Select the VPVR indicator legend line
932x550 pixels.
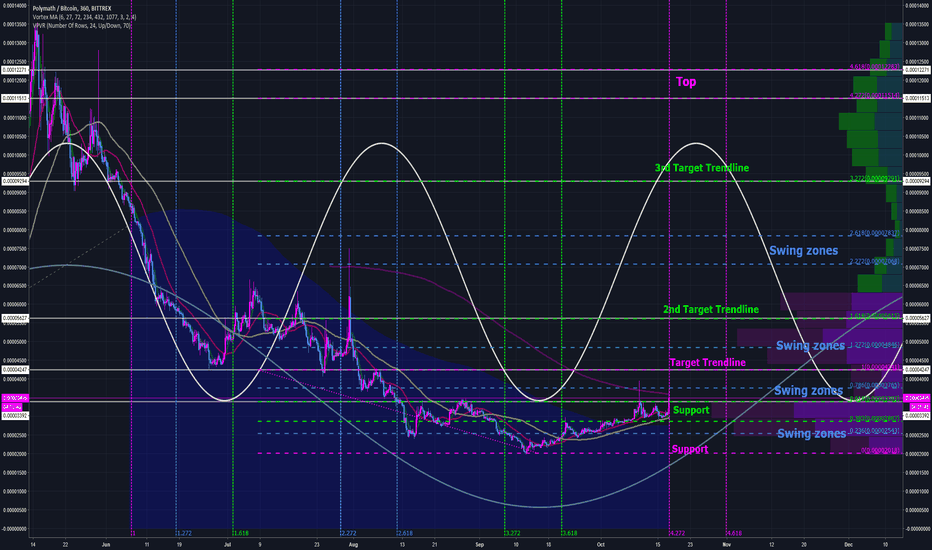(81, 26)
